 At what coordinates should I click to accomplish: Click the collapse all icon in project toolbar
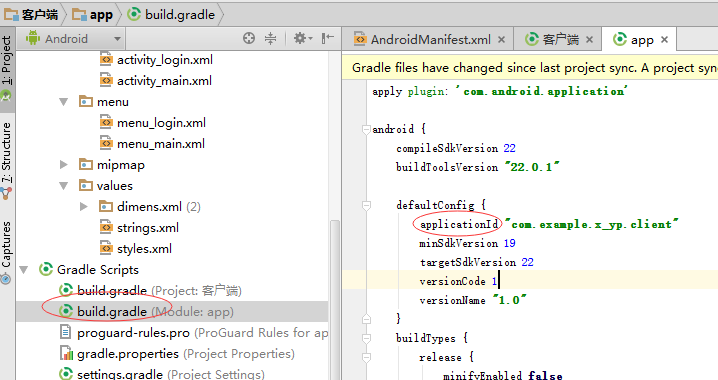pos(271,38)
